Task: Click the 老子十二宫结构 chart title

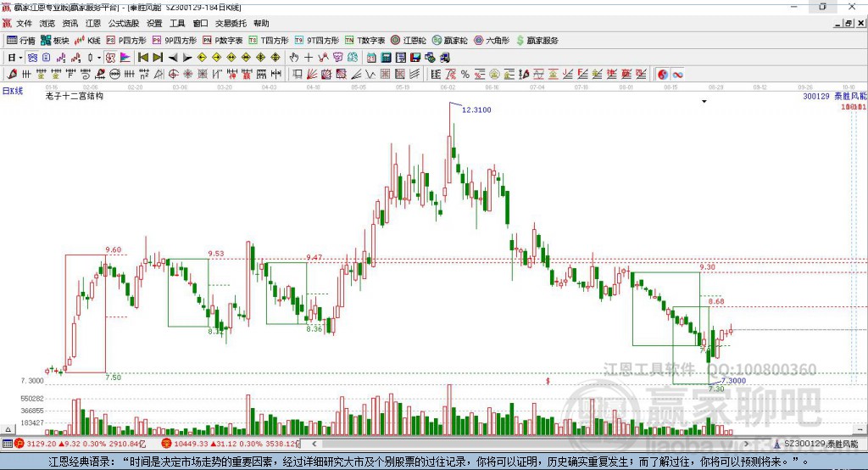Action: click(75, 96)
